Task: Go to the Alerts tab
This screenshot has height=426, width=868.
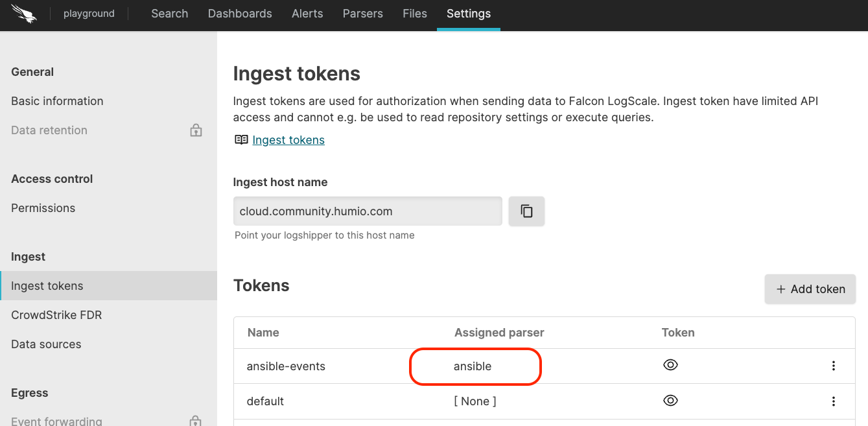Action: tap(307, 14)
